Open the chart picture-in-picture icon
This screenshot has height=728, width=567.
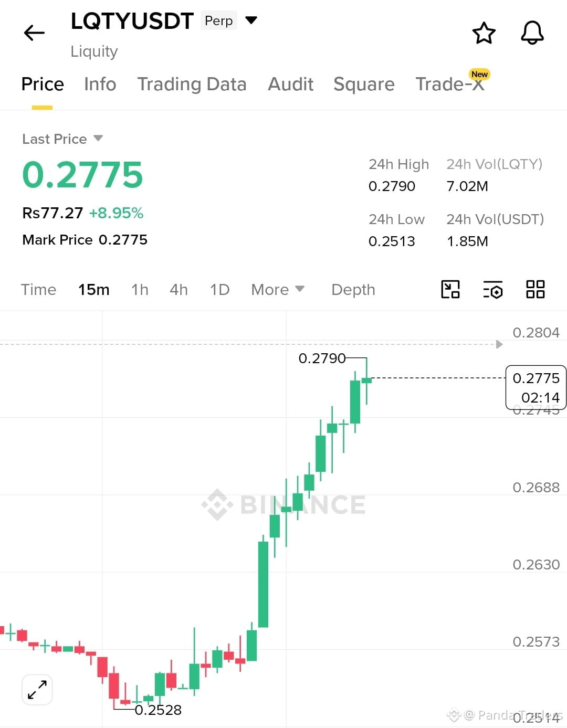pyautogui.click(x=450, y=289)
